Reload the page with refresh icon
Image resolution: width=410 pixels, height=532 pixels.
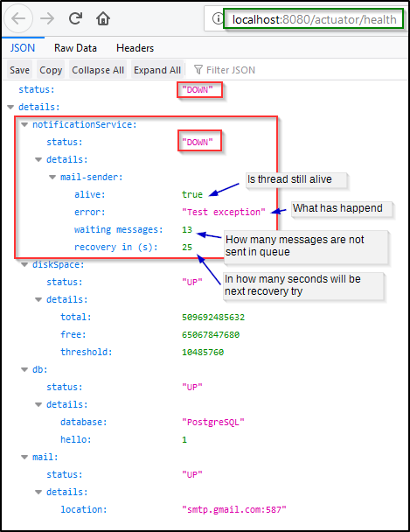[75, 18]
